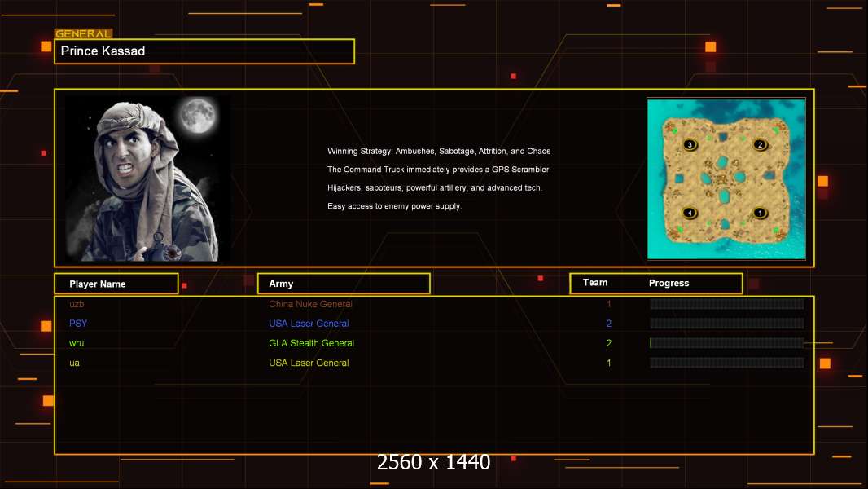The height and width of the screenshot is (489, 868).
Task: Click start position 2 on the minimap
Action: pos(760,144)
